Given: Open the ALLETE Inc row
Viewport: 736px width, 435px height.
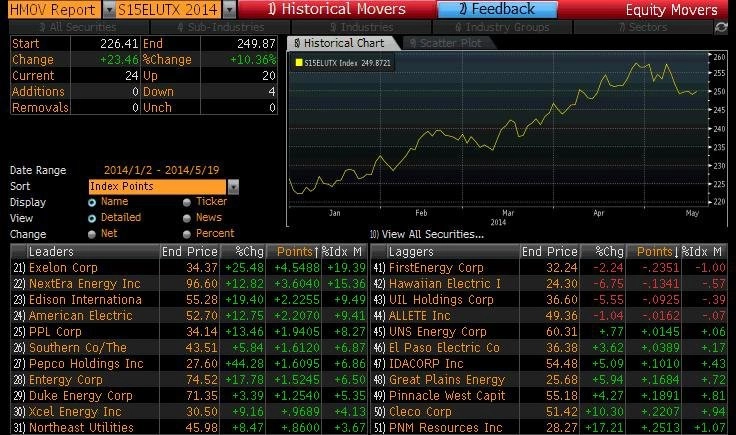Looking at the screenshot, I should tap(549, 315).
